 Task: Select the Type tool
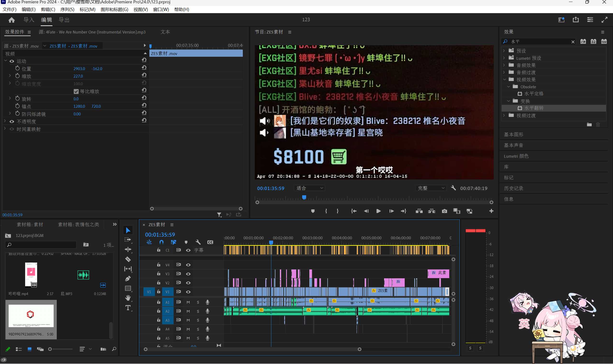128,308
